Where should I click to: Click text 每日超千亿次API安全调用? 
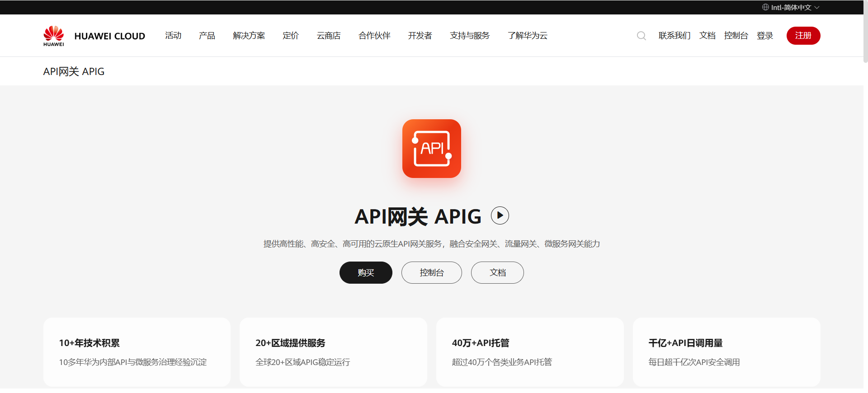[694, 362]
